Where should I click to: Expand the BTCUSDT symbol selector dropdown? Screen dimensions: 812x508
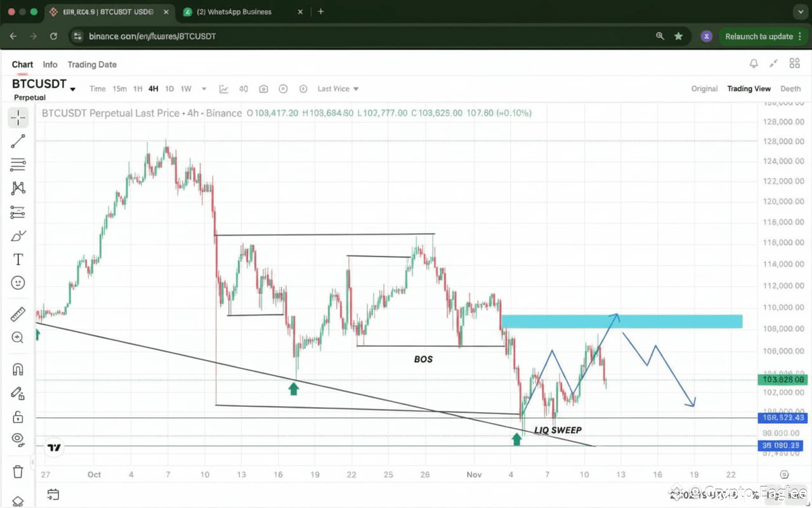point(73,89)
